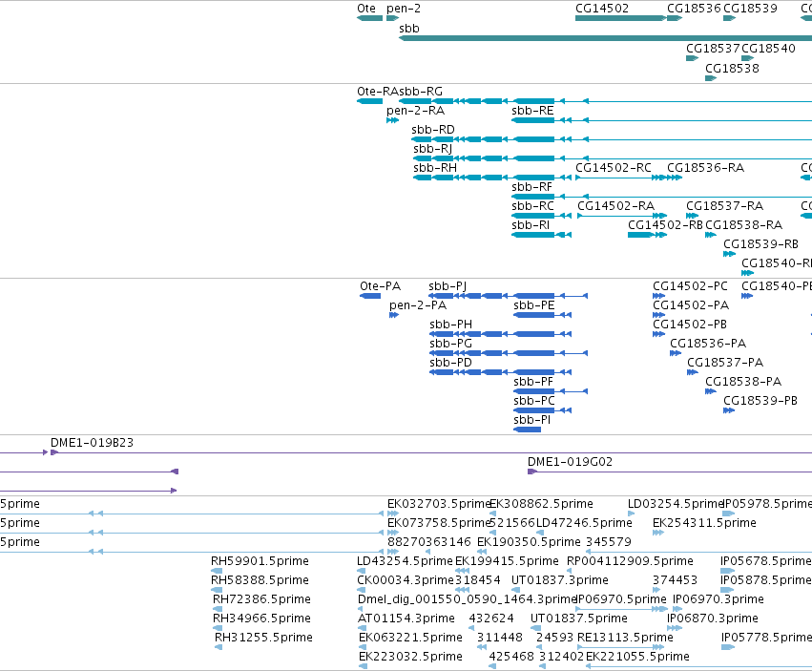
Task: Select the RH59901.5prime EST label
Action: 260,561
